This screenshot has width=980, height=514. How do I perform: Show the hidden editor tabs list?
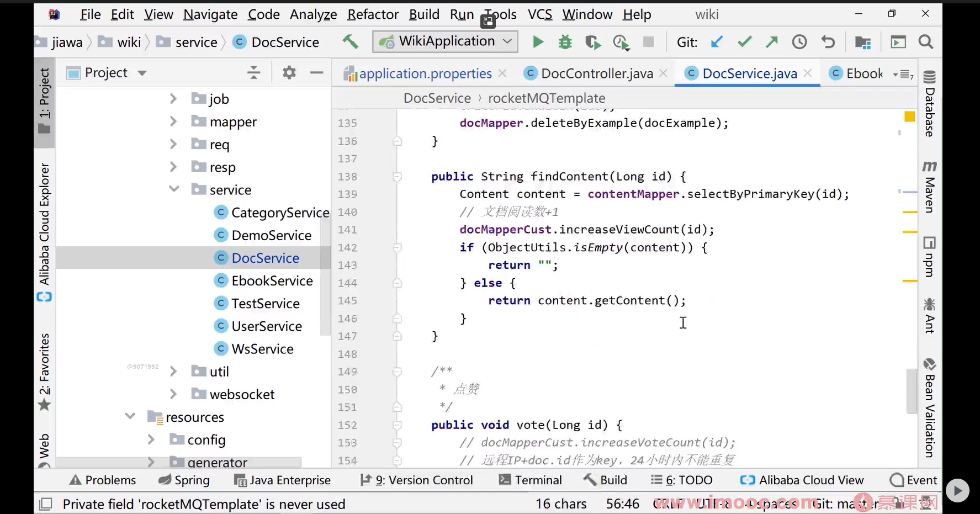tap(903, 73)
